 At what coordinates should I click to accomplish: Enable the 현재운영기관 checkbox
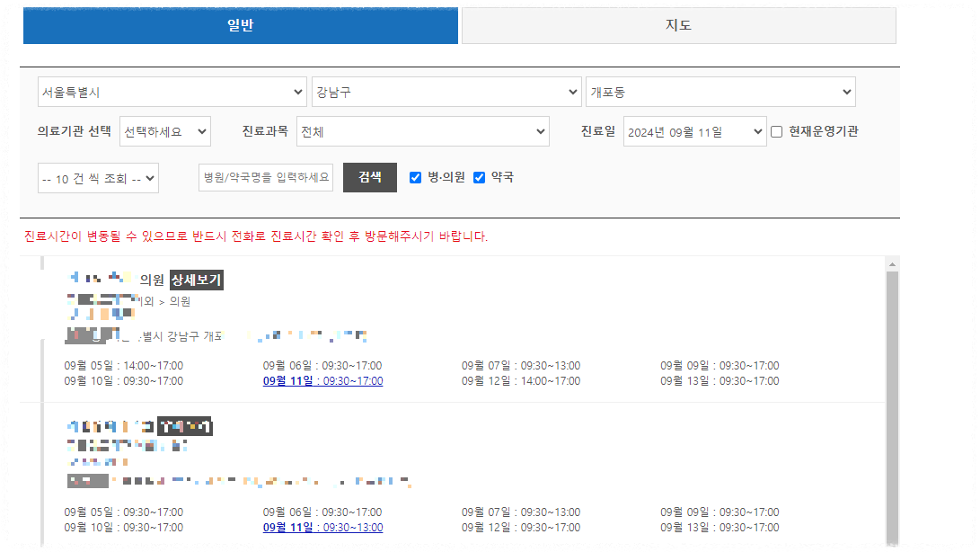click(776, 131)
